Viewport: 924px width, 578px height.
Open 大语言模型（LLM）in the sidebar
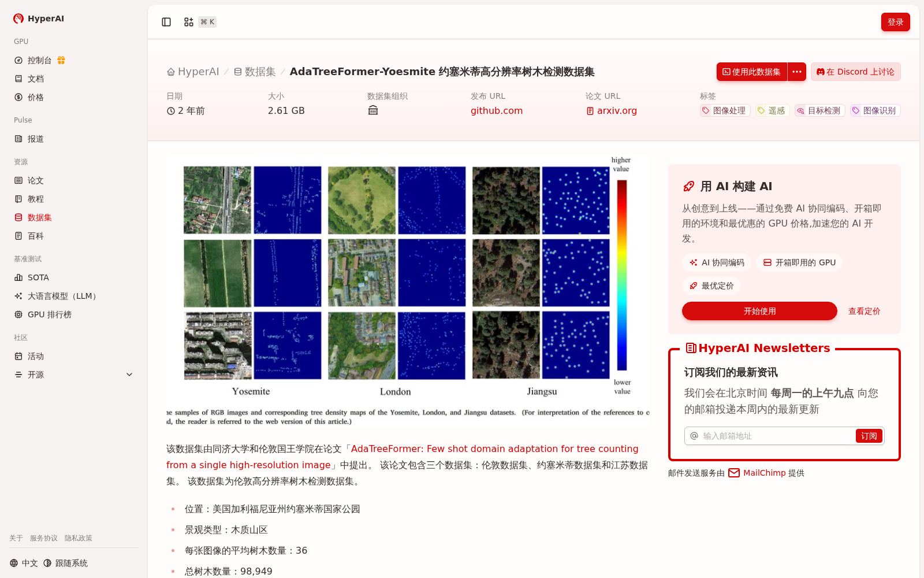pos(62,296)
